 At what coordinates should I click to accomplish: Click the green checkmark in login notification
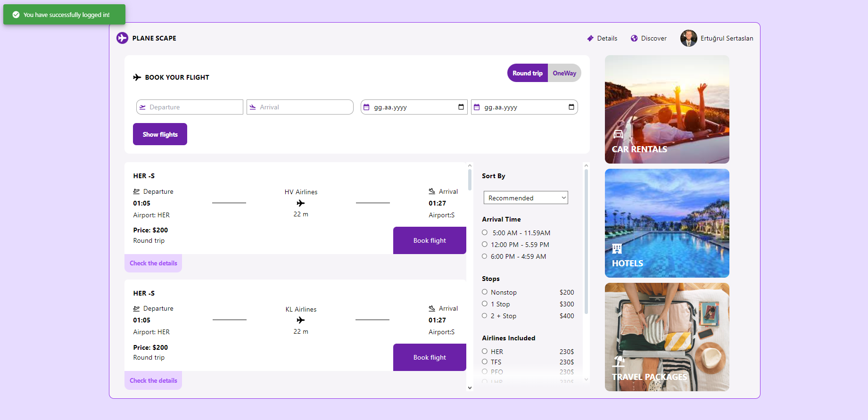[16, 15]
